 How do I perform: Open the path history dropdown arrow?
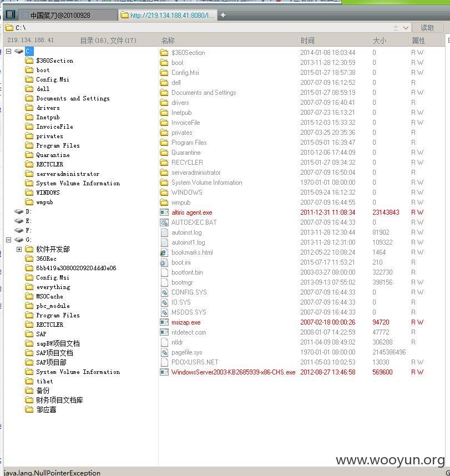(406, 28)
